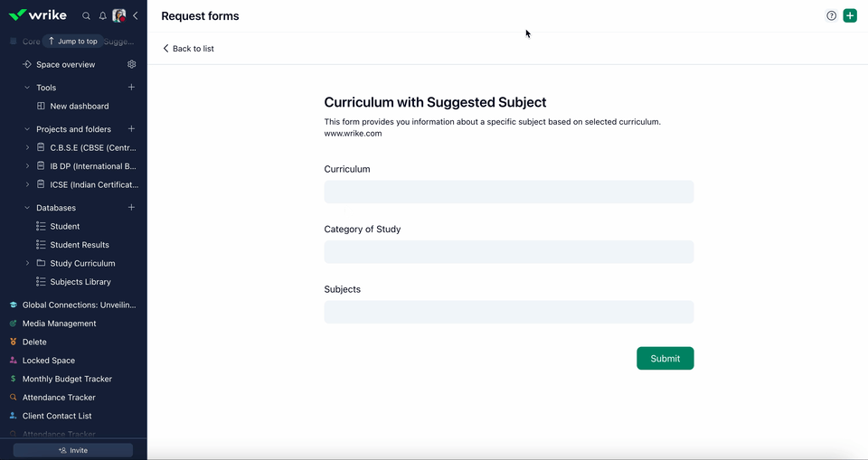Collapse the Databases section
Viewport: 868px width, 460px height.
click(27, 208)
